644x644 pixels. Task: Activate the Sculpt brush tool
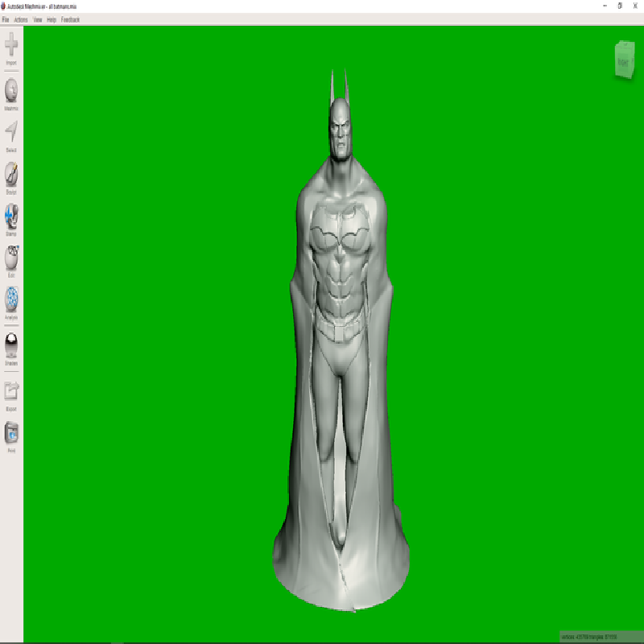11,175
